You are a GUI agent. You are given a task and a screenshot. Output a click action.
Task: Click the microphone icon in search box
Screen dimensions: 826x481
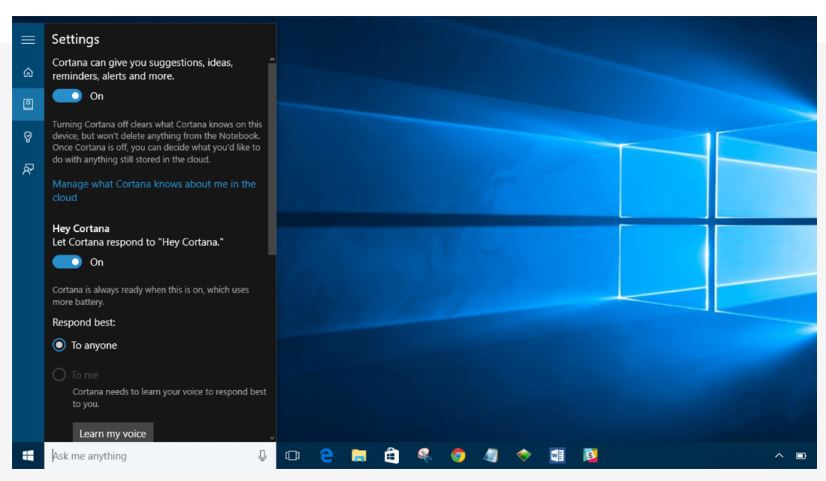point(262,456)
